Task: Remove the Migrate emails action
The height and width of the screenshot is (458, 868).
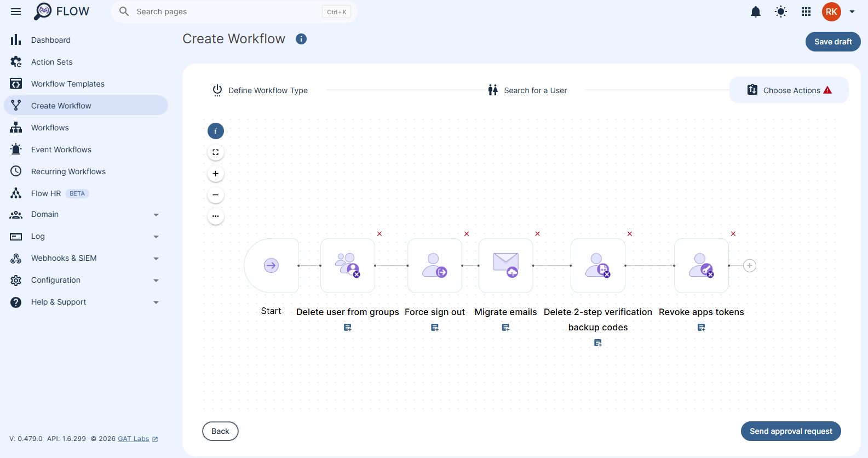Action: pos(538,234)
